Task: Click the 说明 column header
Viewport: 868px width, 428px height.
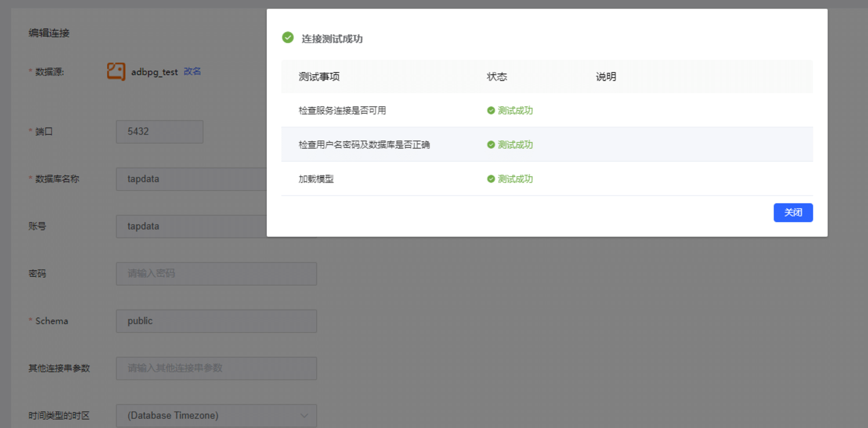Action: (606, 77)
